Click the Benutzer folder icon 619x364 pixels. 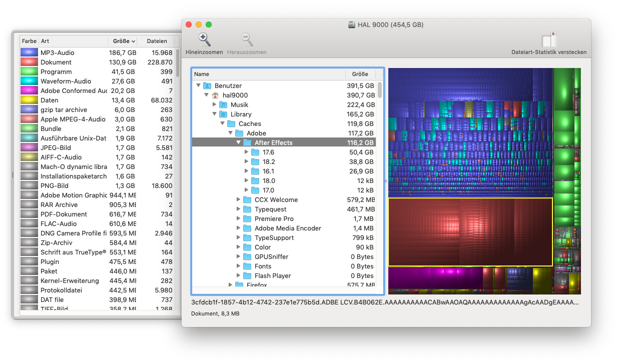coord(207,86)
